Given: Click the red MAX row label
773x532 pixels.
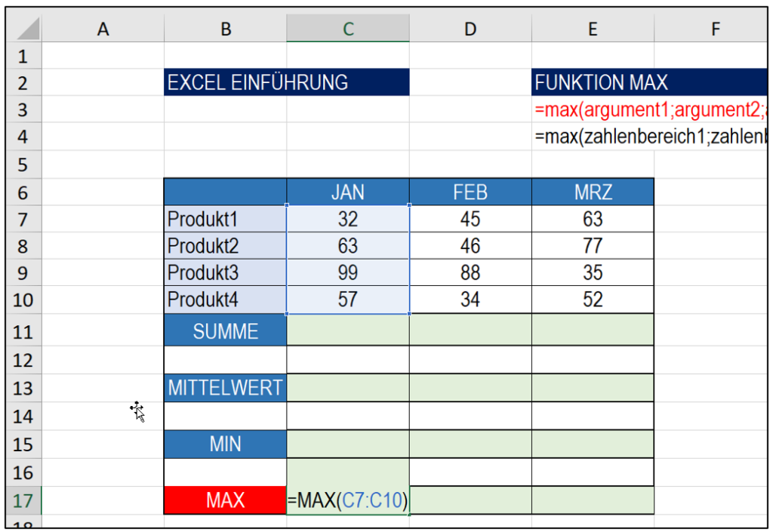Looking at the screenshot, I should [x=225, y=500].
